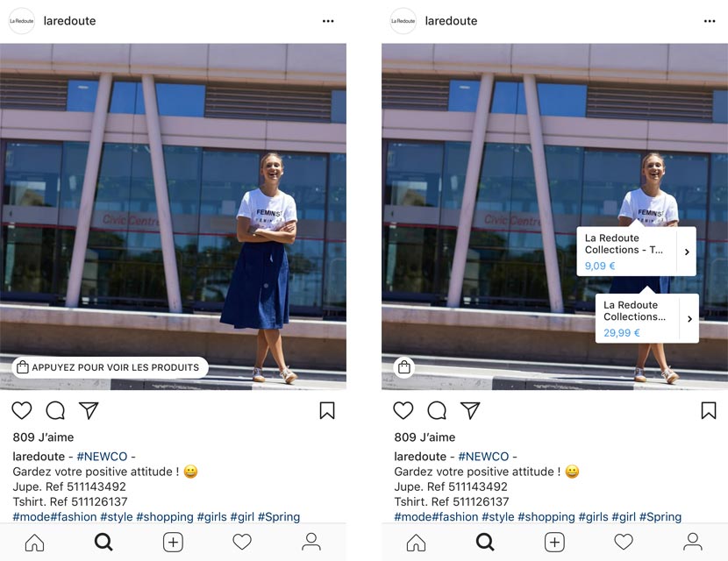The image size is (728, 561).
Task: Go to Home tab in left navigation bar
Action: click(35, 542)
